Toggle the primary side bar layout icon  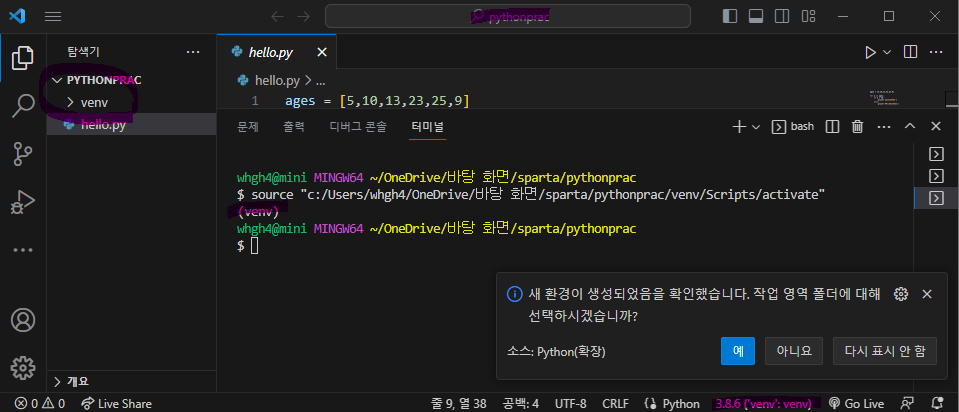730,16
